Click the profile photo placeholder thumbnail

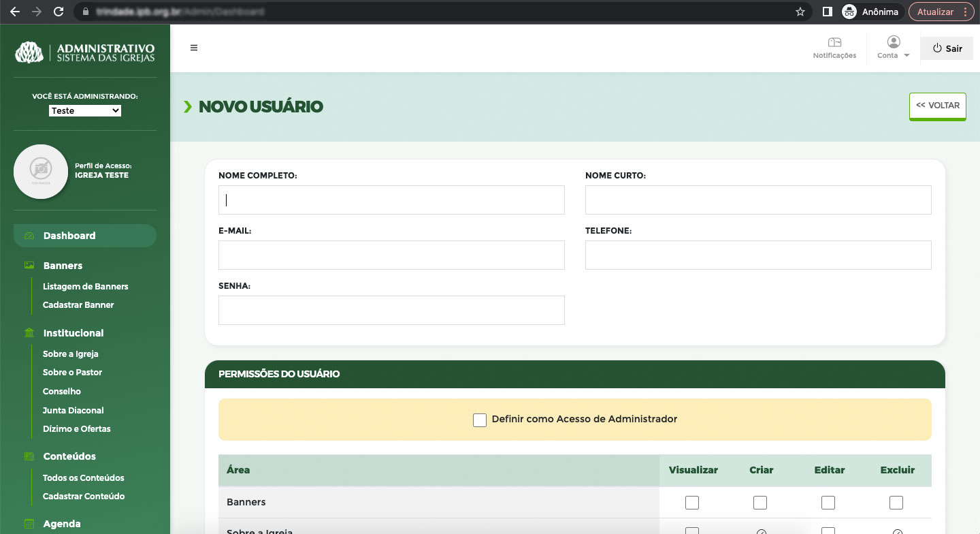tap(41, 171)
